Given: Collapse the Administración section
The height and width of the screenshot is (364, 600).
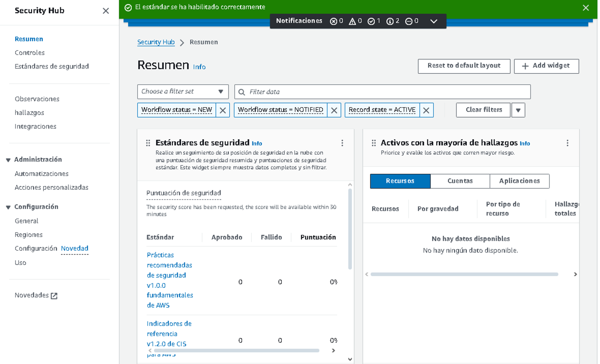Looking at the screenshot, I should (8, 160).
